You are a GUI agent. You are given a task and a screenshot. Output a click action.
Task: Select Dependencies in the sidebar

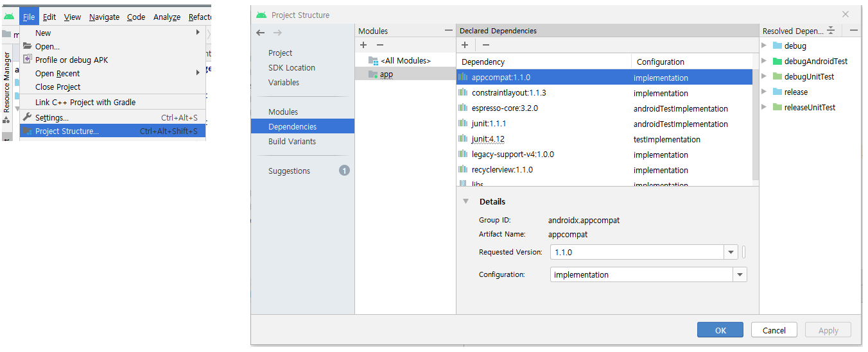point(303,126)
